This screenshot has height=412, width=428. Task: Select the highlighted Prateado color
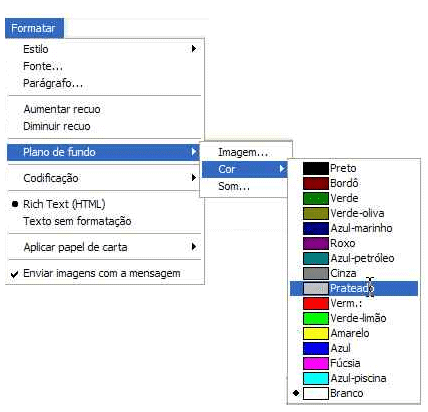point(354,288)
